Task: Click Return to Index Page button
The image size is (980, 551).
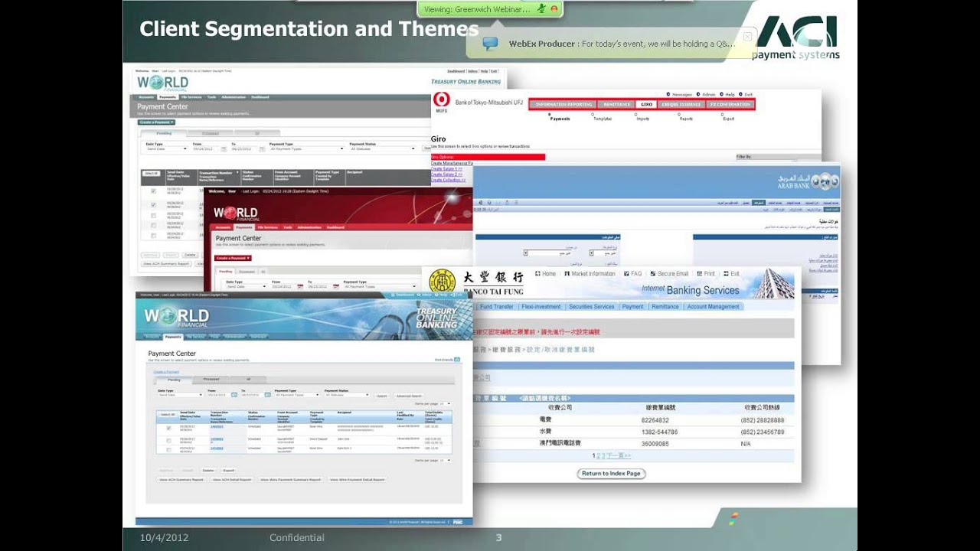Action: [611, 474]
